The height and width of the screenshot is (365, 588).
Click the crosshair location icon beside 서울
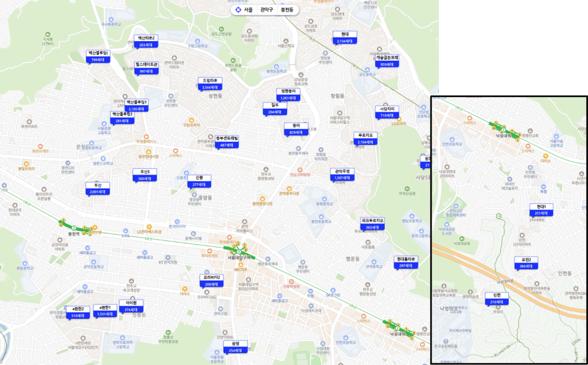coord(238,10)
